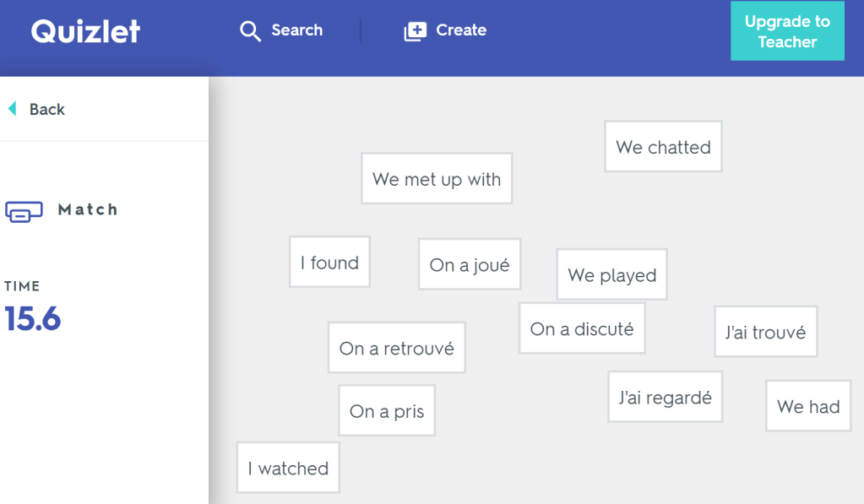
Task: Open the Search menu item
Action: (296, 30)
